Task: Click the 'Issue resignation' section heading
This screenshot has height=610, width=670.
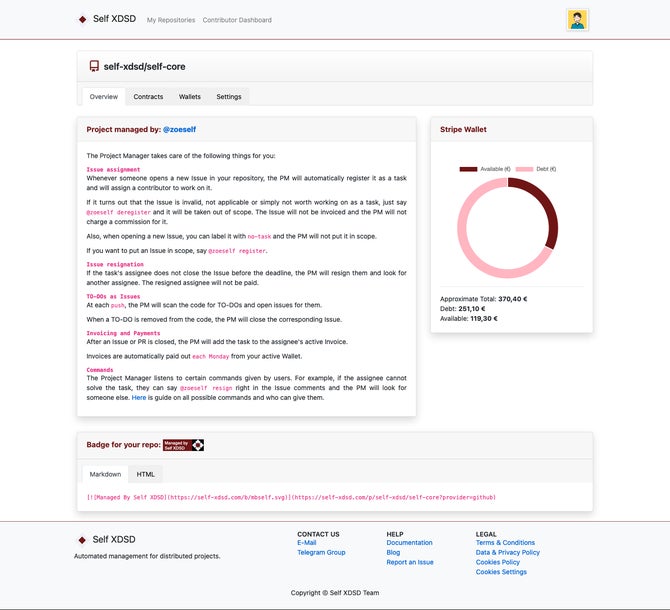Action: click(x=115, y=264)
